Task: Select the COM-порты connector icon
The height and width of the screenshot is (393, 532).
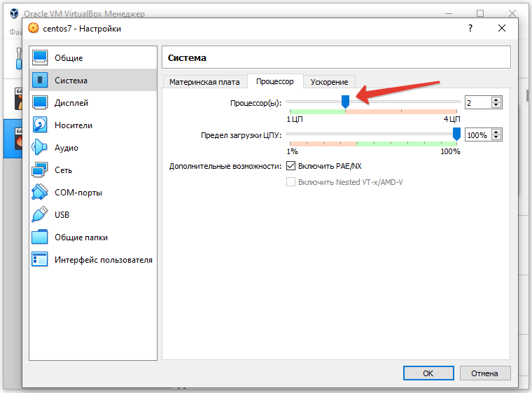Action: coord(40,192)
